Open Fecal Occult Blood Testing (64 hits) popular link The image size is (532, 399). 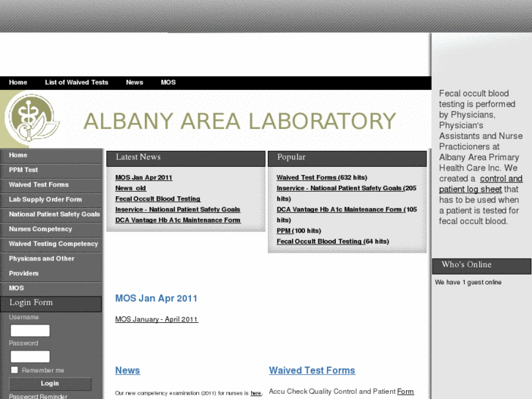pos(320,242)
